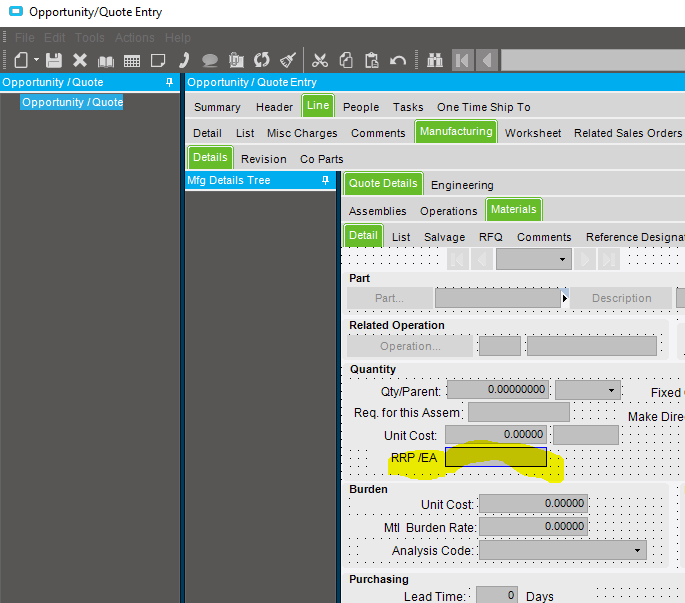
Task: Open the File menu
Action: click(24, 38)
